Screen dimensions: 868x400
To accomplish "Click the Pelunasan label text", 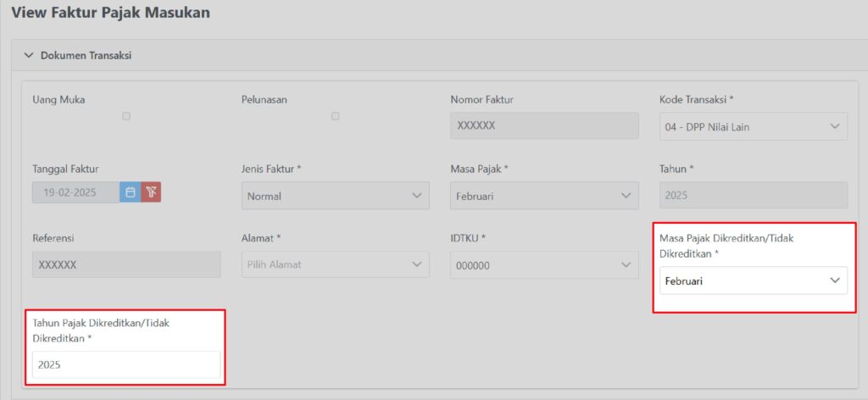I will pos(264,99).
